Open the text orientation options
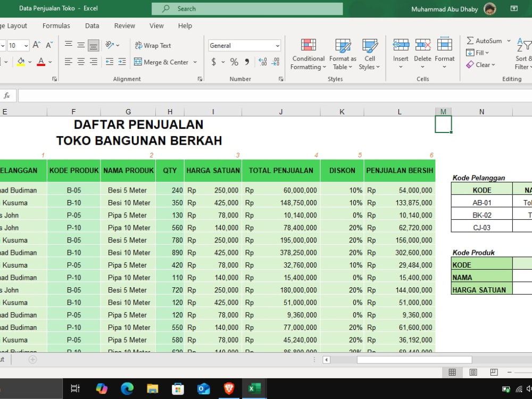 [x=112, y=45]
